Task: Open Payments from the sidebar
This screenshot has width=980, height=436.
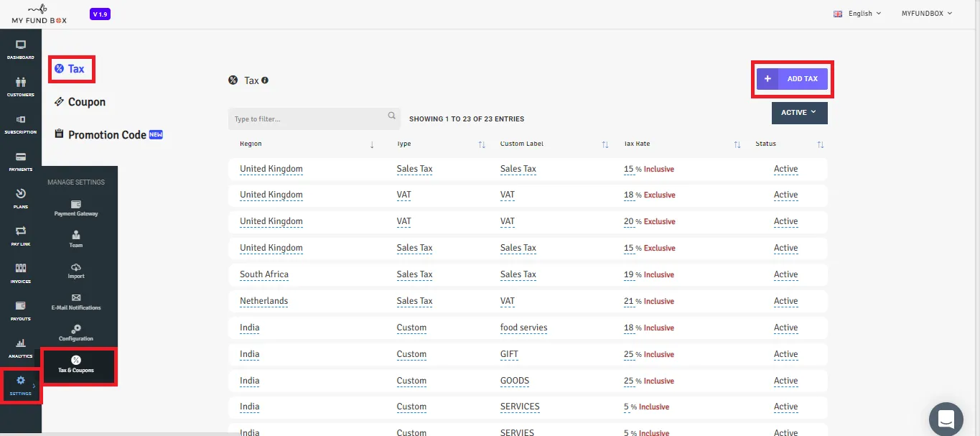Action: (x=21, y=161)
